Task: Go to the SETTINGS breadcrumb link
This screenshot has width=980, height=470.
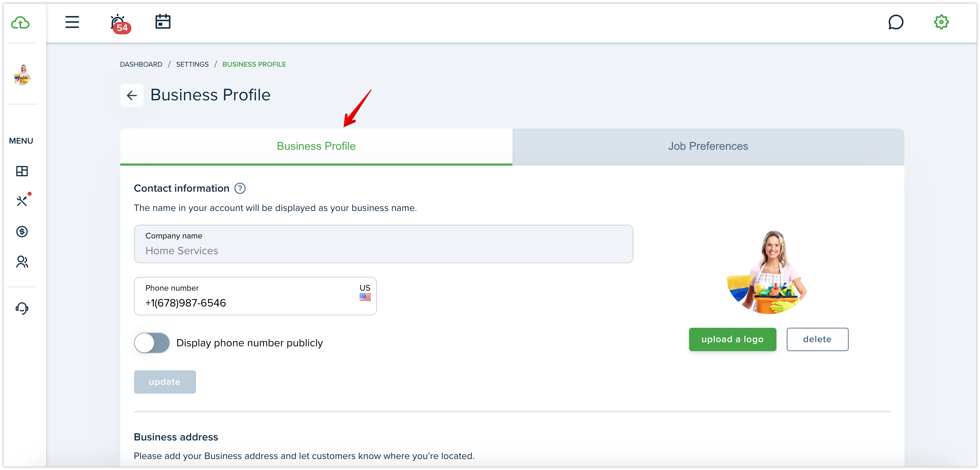Action: pos(192,64)
